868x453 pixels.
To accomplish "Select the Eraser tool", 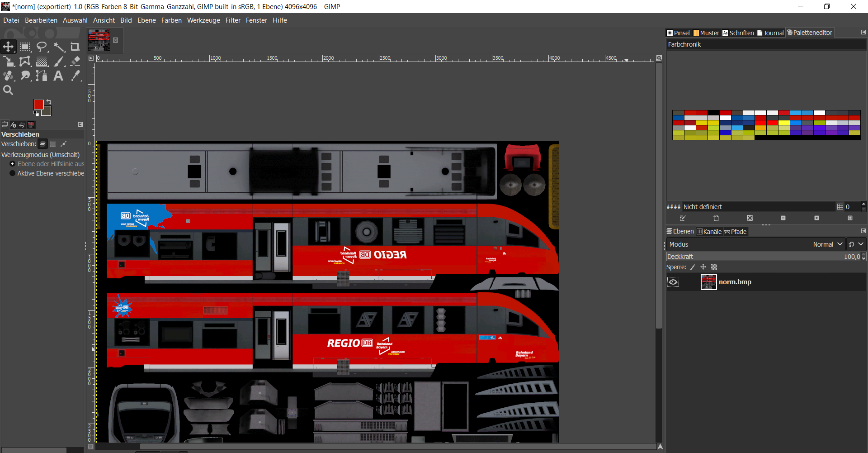I will click(x=75, y=62).
